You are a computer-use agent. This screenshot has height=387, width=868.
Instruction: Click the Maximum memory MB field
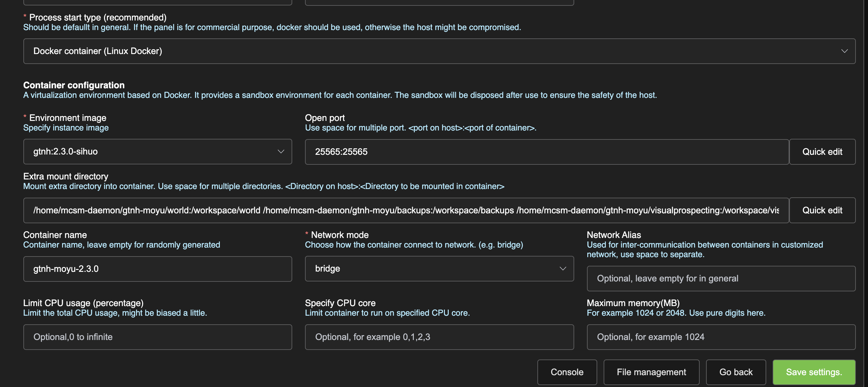(x=721, y=337)
